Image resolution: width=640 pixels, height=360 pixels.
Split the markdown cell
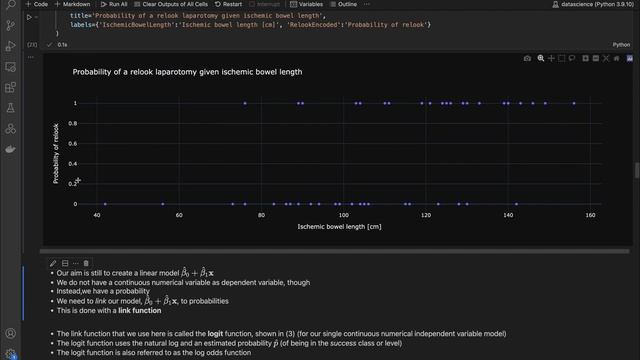coord(65,263)
